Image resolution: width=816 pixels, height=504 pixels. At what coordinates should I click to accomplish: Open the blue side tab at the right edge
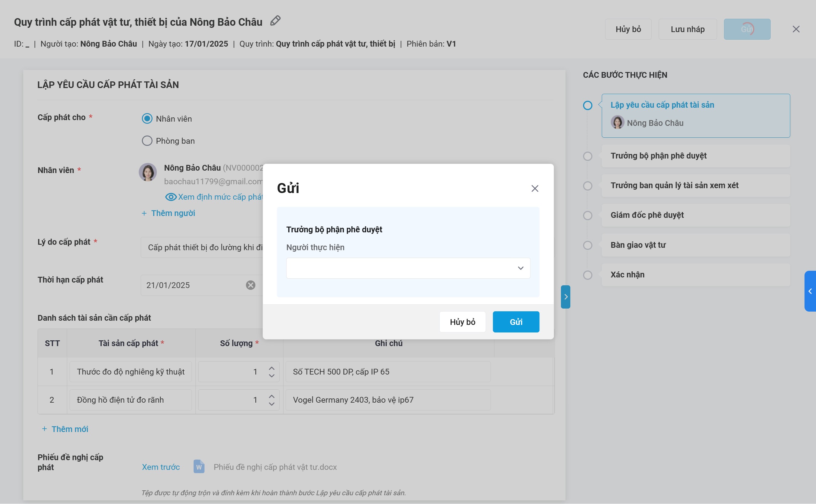pos(810,291)
